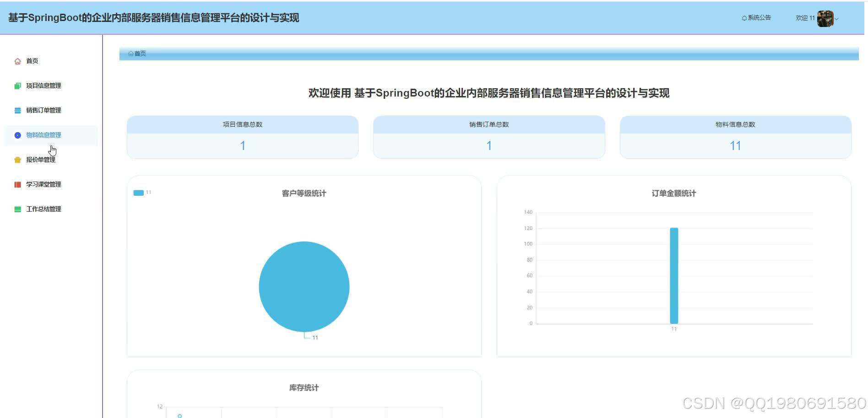Click the green 工作总结管理 icon
The image size is (868, 418).
coord(17,209)
